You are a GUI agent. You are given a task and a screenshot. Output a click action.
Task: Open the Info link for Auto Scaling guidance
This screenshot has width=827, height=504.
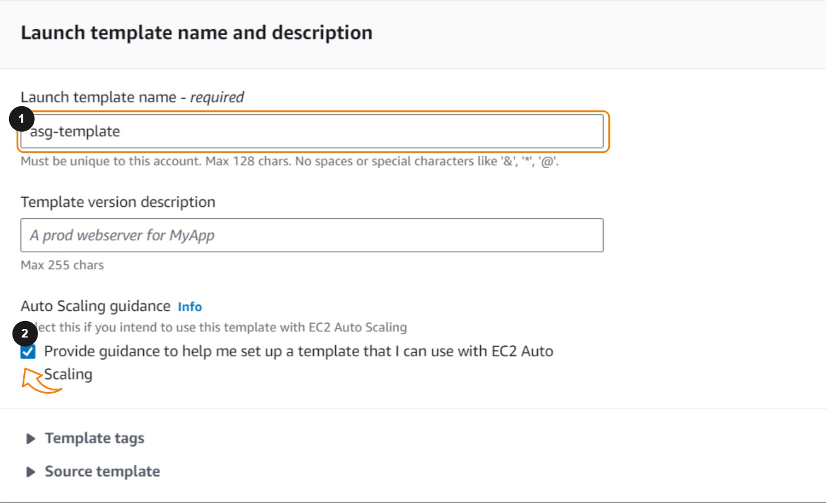[190, 307]
